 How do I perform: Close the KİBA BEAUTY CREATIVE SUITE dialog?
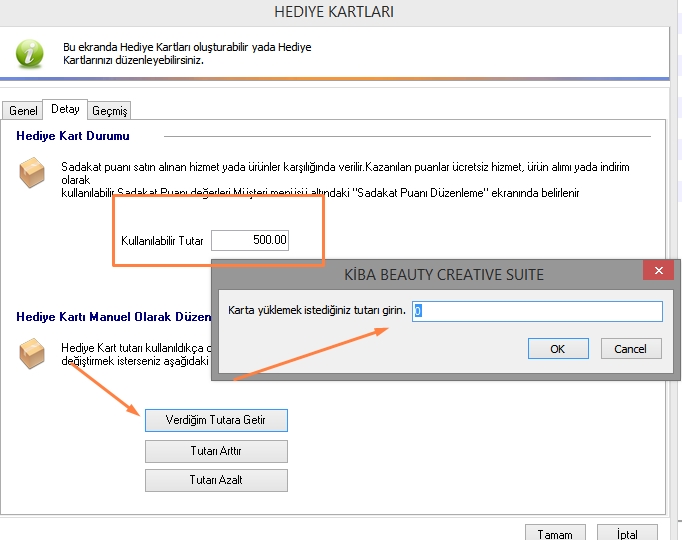click(659, 270)
